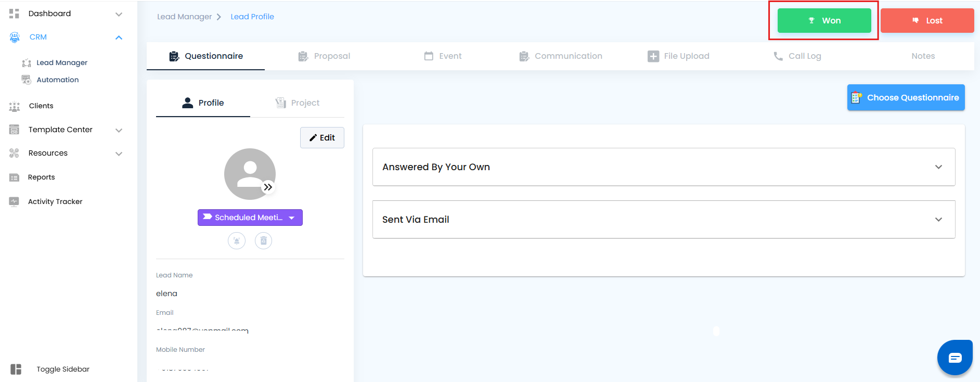Click the Choose Questionnaire button
The image size is (980, 382).
coord(906,97)
